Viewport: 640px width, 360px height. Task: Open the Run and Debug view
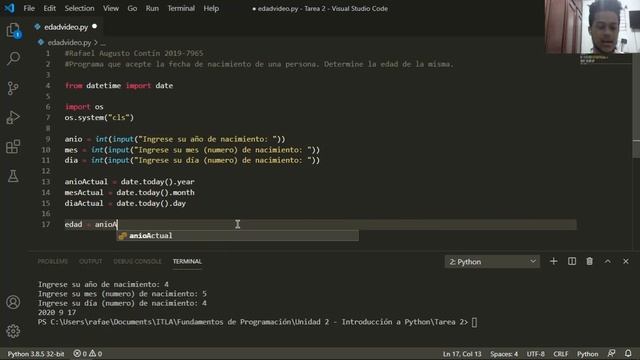point(13,118)
